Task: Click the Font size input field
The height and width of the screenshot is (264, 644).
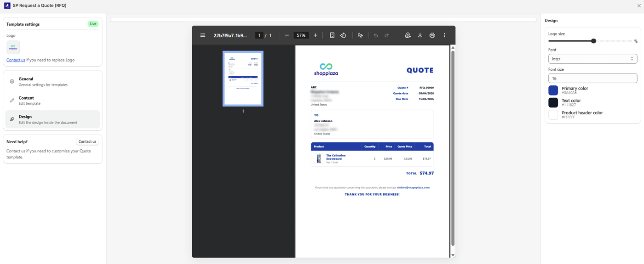Action: click(592, 79)
